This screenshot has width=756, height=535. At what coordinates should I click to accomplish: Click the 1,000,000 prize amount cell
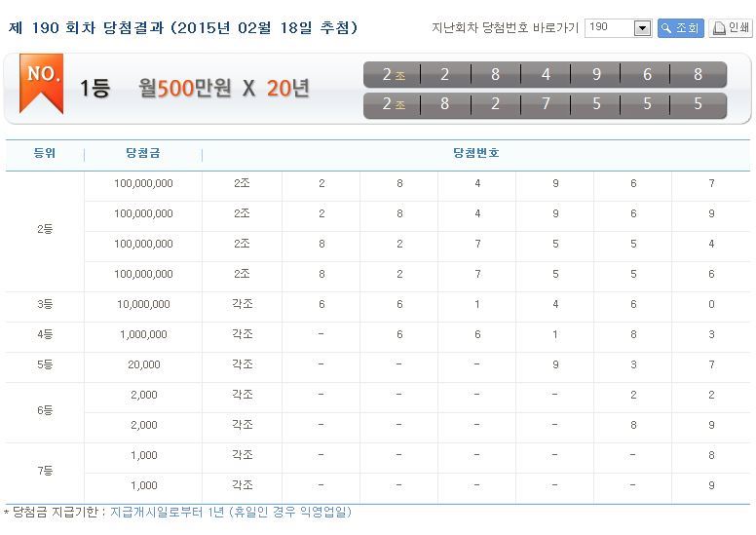click(x=143, y=334)
